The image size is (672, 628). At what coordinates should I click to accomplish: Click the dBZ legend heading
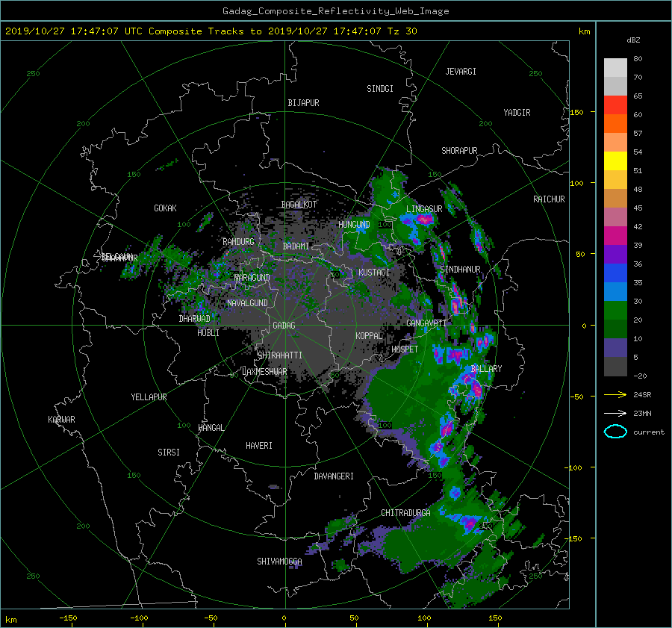click(x=633, y=40)
